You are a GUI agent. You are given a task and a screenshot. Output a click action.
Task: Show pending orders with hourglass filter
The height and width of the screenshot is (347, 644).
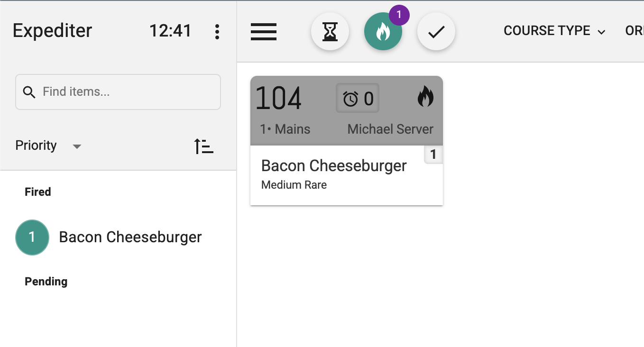tap(330, 32)
